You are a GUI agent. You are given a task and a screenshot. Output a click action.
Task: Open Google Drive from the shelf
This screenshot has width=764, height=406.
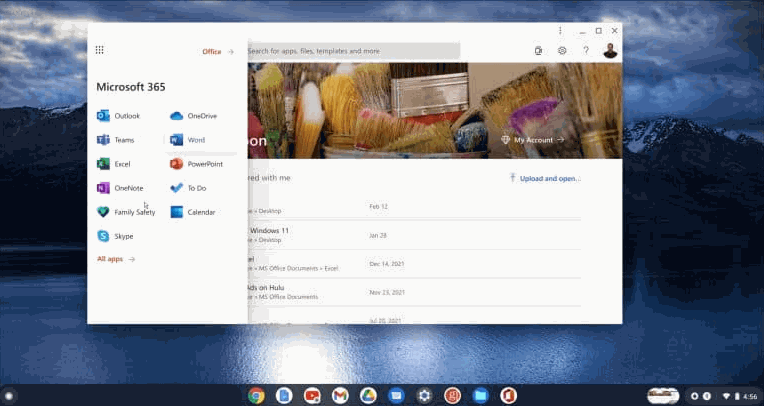point(368,396)
